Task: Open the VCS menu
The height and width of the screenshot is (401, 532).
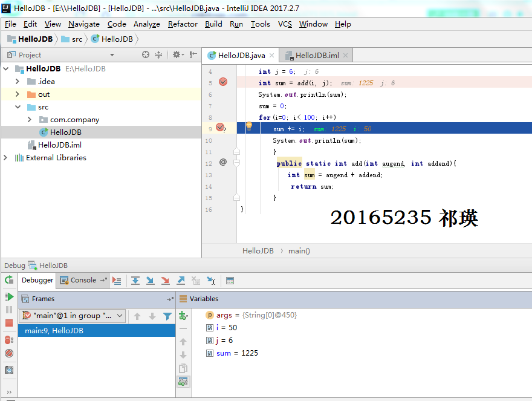Action: (x=285, y=24)
